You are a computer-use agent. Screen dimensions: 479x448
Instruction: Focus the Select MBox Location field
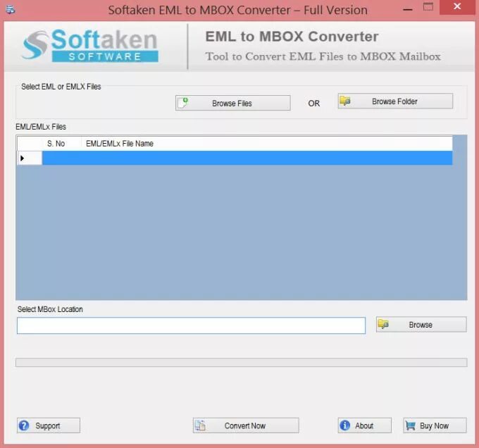pos(191,325)
